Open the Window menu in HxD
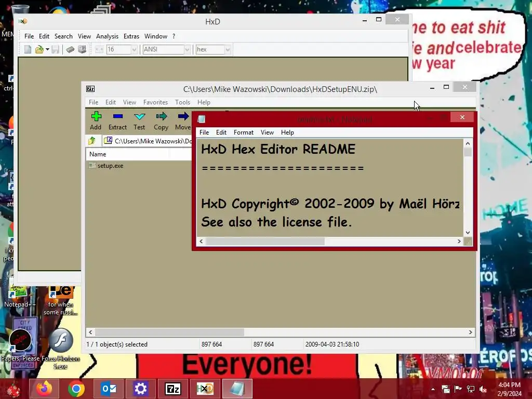Image resolution: width=532 pixels, height=399 pixels. click(x=156, y=36)
